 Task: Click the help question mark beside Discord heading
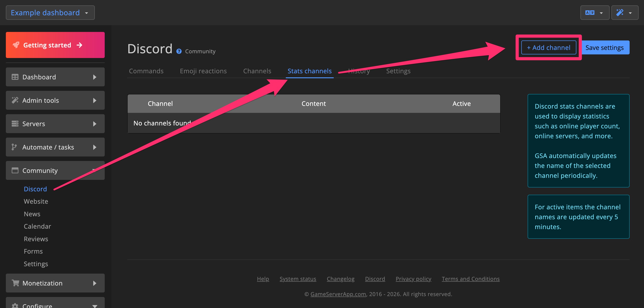click(179, 51)
